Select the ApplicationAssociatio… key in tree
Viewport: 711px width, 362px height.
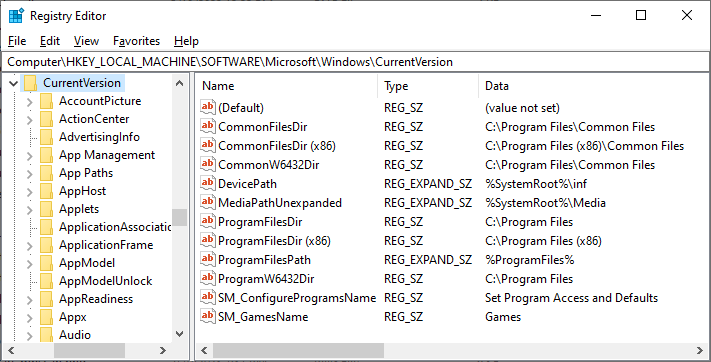(x=115, y=227)
